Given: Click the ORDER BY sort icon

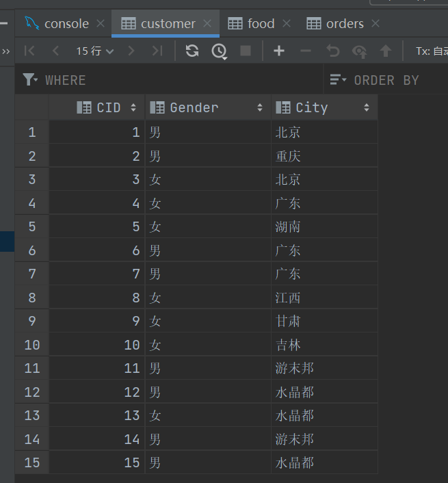Looking at the screenshot, I should (x=338, y=80).
